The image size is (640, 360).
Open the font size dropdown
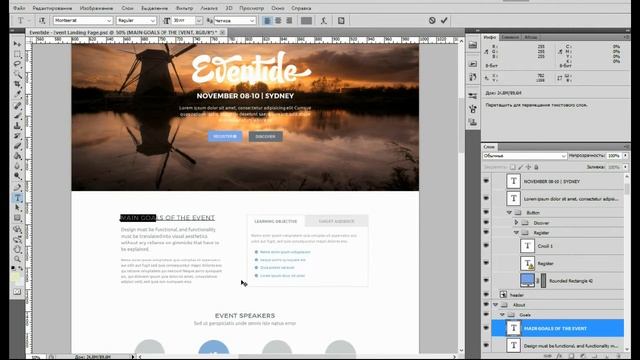tap(199, 20)
